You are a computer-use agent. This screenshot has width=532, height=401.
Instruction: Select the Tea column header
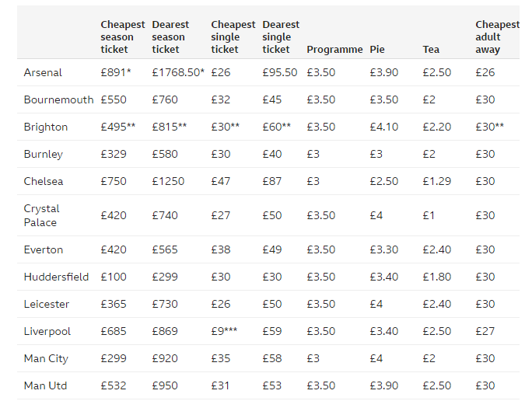tap(431, 49)
